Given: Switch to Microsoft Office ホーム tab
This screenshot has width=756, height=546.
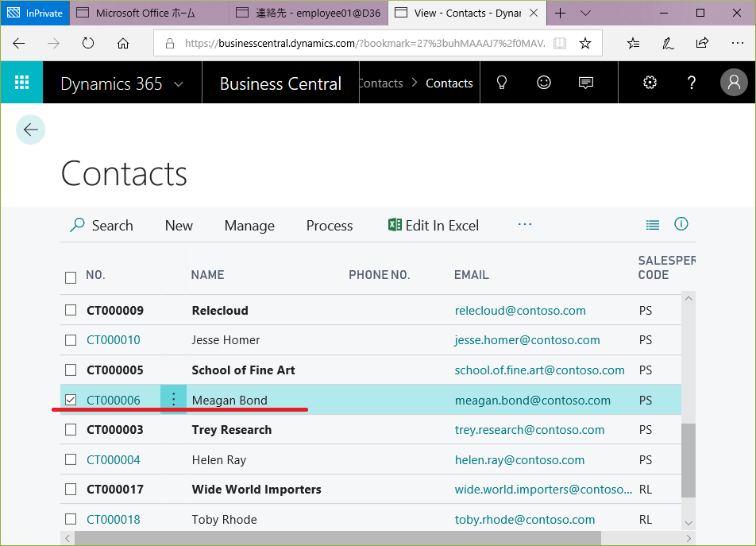Looking at the screenshot, I should (x=149, y=13).
